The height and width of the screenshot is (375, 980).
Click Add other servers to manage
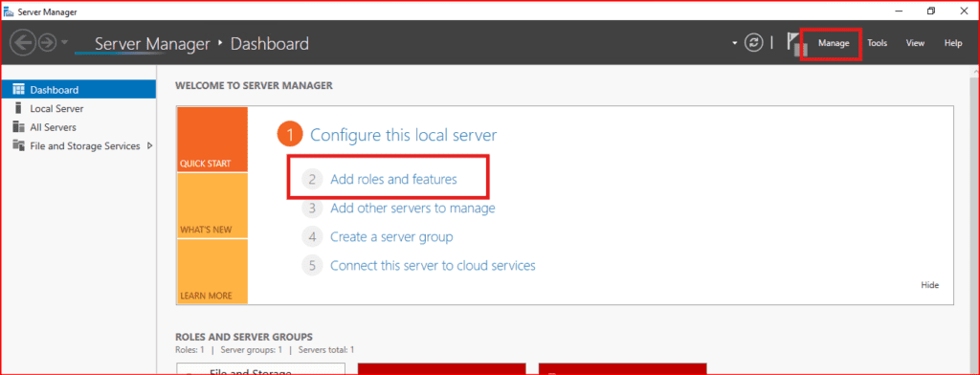tap(412, 209)
